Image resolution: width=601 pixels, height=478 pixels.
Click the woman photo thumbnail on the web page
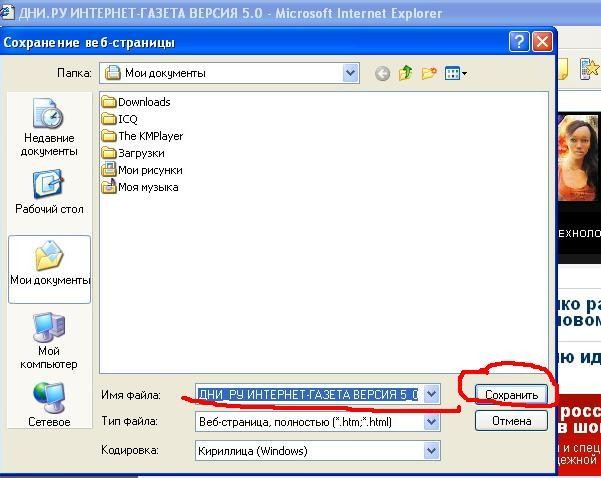(578, 157)
